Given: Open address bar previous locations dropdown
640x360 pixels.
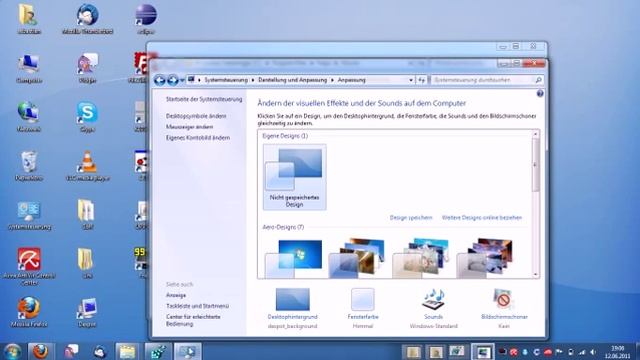Looking at the screenshot, I should [411, 80].
